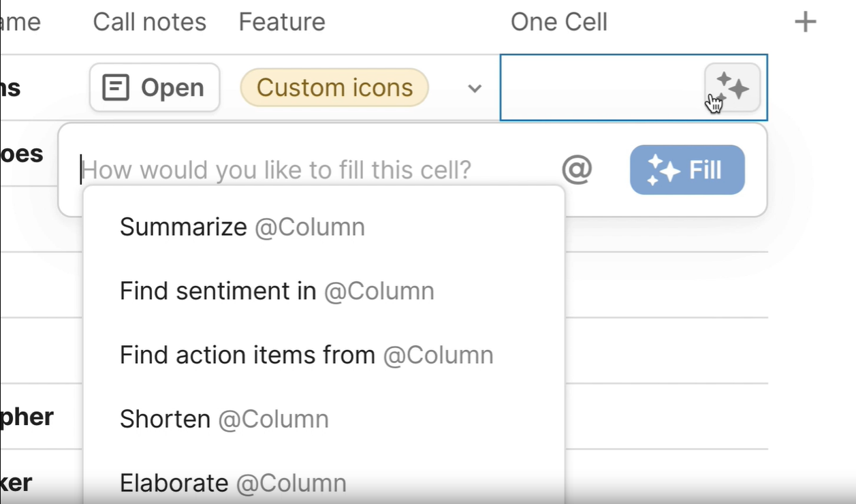Click the empty One Cell cell area
Image resolution: width=856 pixels, height=504 pixels.
[x=599, y=88]
